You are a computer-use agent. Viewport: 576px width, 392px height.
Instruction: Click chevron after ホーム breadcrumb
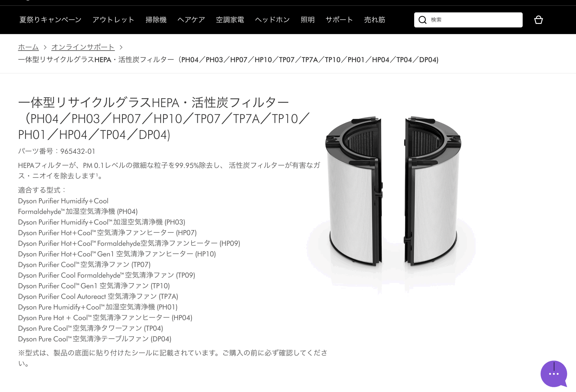click(x=45, y=47)
